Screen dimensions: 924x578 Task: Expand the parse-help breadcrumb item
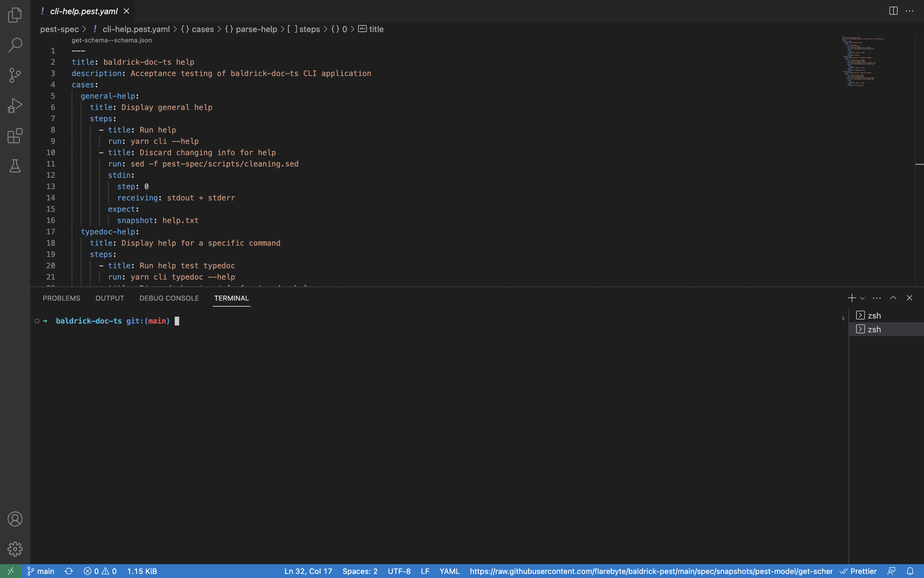256,29
